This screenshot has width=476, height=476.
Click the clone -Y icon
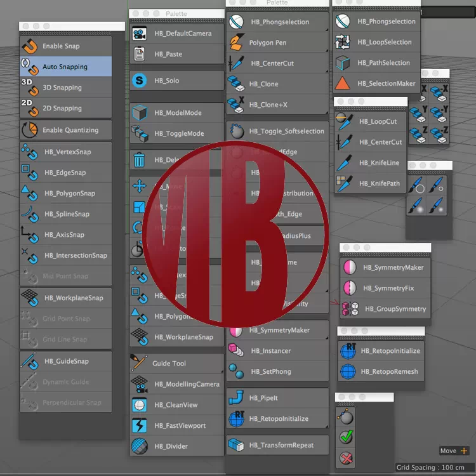(439, 114)
